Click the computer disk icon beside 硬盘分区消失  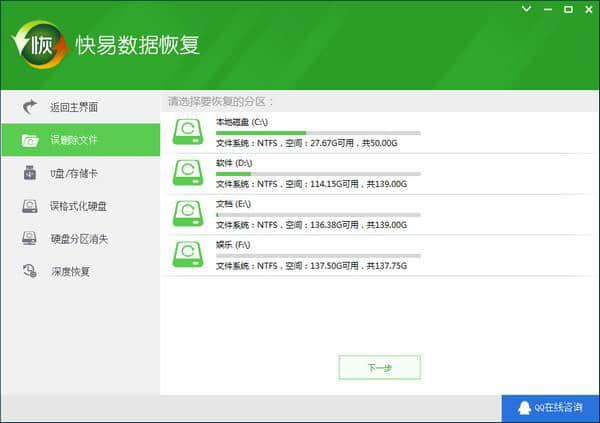pyautogui.click(x=29, y=238)
